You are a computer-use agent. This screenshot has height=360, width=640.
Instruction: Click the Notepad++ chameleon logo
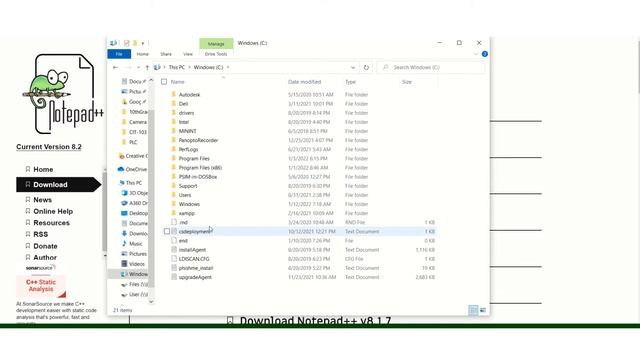[x=63, y=94]
